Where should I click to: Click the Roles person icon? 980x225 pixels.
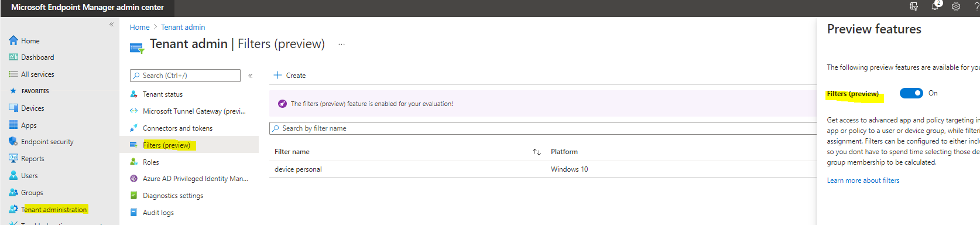[133, 162]
